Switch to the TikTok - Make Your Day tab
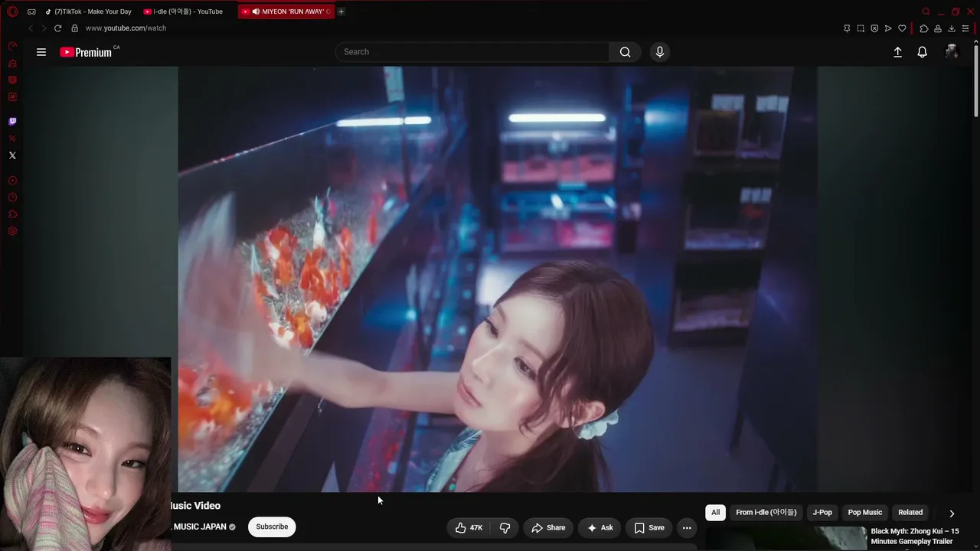Image resolution: width=980 pixels, height=551 pixels. (88, 11)
